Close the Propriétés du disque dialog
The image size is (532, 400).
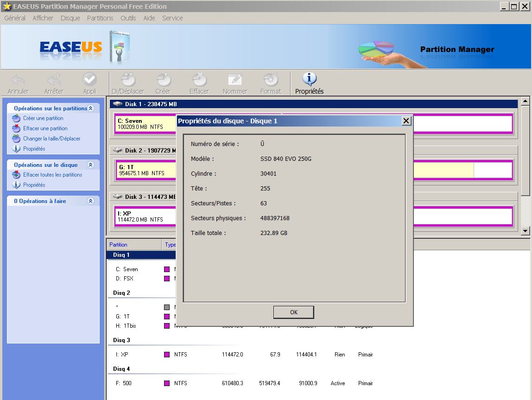coord(406,121)
